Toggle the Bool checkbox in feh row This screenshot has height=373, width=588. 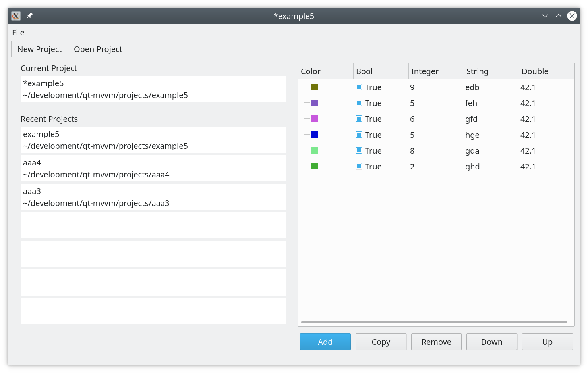click(359, 103)
